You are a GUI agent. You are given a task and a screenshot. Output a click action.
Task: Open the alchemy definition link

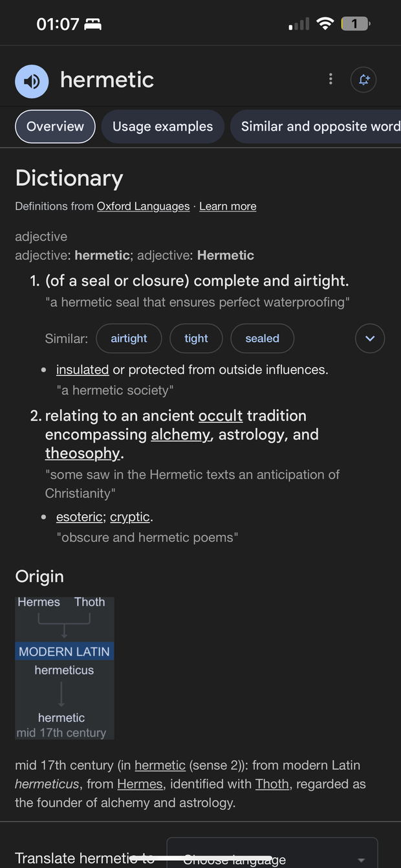(x=180, y=434)
